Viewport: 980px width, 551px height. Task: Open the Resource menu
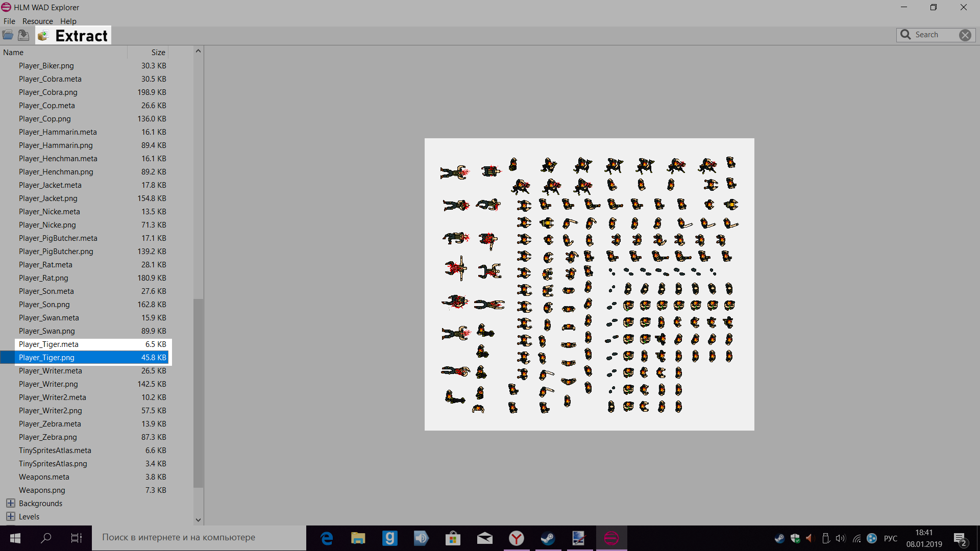[x=37, y=21]
